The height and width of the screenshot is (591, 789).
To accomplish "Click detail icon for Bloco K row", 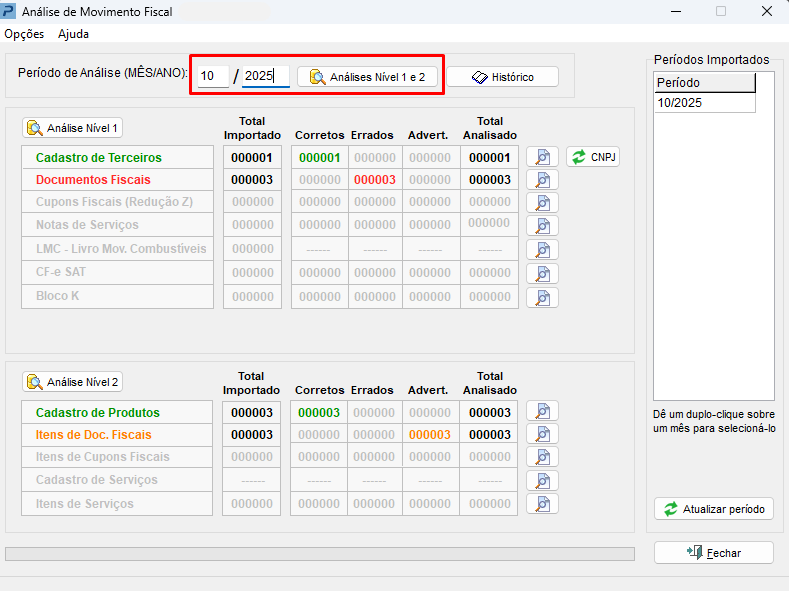I will pos(542,297).
